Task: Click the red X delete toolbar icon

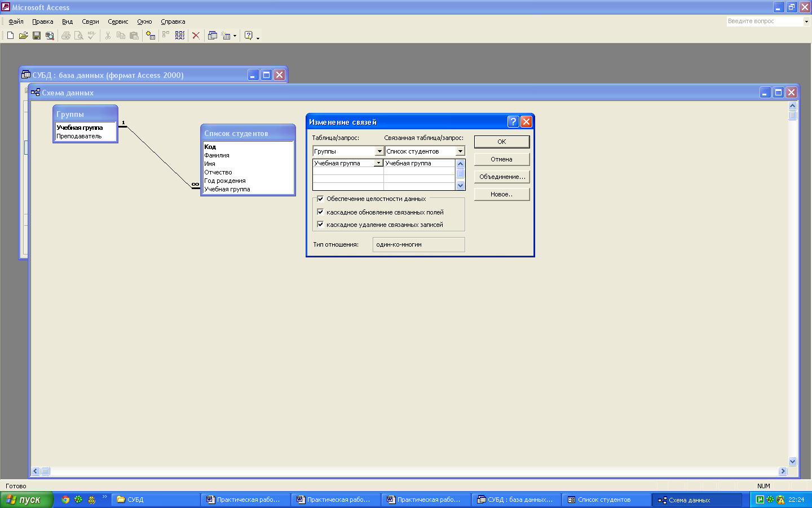Action: 196,36
